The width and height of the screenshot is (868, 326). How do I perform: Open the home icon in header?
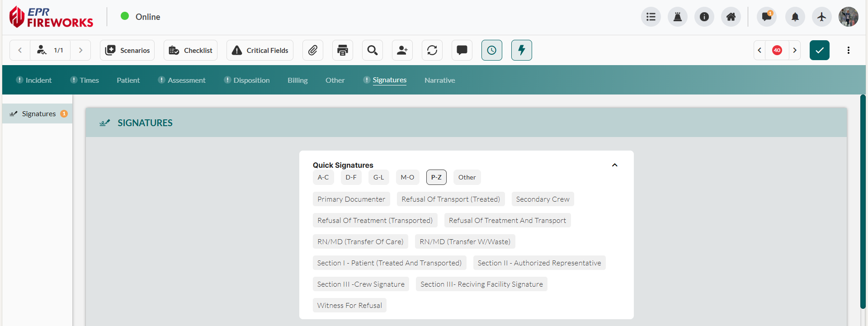click(731, 17)
